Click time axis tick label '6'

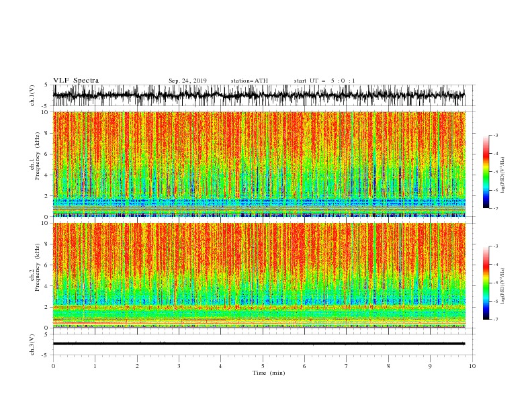tap(305, 366)
